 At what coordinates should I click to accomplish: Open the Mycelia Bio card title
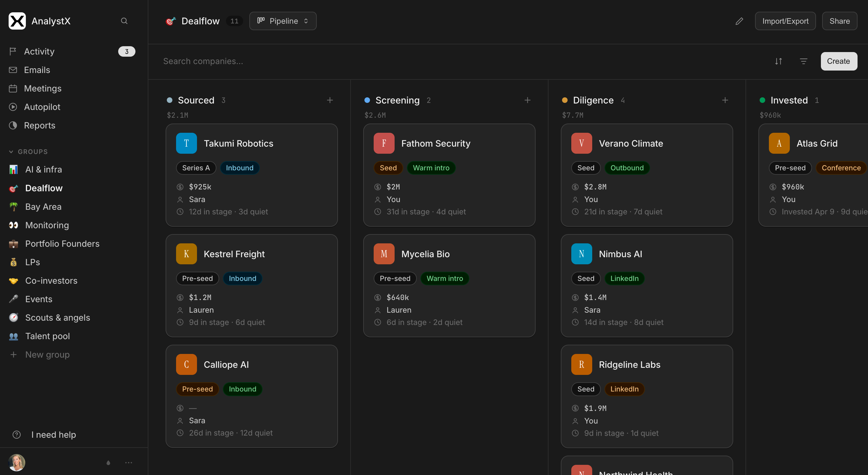pyautogui.click(x=425, y=254)
